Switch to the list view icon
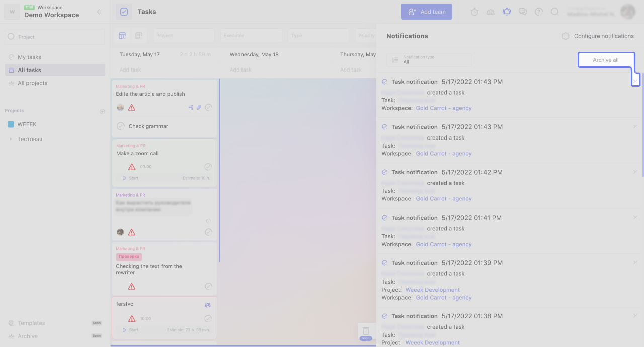Screen dimensions: 644x347 139,36
